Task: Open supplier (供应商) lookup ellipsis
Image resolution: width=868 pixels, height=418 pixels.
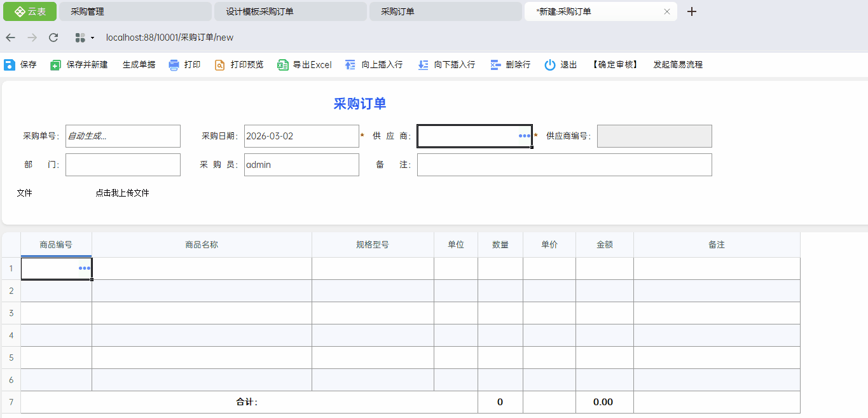Action: tap(525, 136)
